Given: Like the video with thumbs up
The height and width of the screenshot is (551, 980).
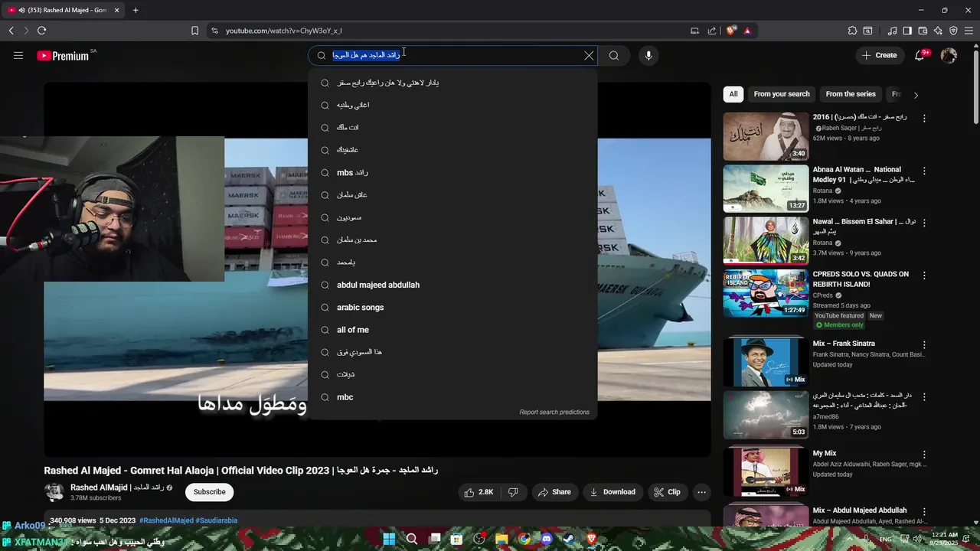Looking at the screenshot, I should click(x=479, y=492).
